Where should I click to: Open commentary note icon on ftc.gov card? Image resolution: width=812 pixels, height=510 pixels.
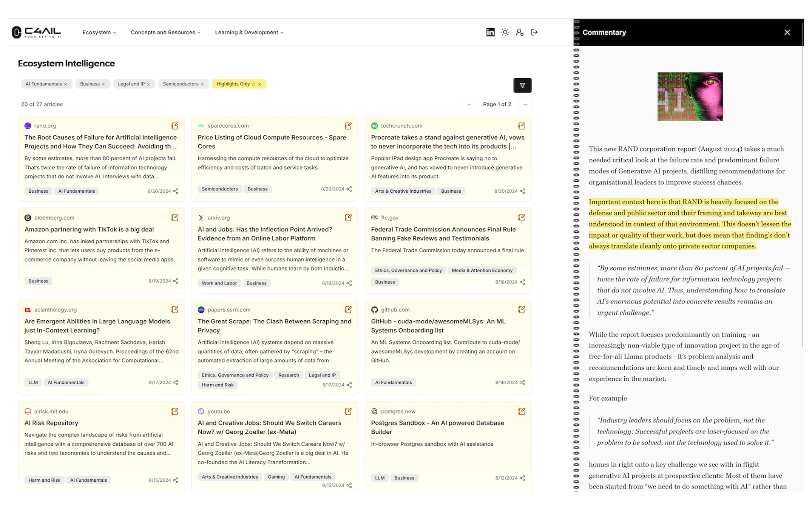(x=522, y=218)
